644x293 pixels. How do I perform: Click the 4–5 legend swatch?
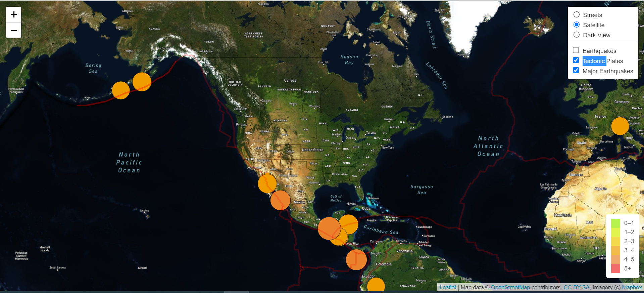[615, 259]
